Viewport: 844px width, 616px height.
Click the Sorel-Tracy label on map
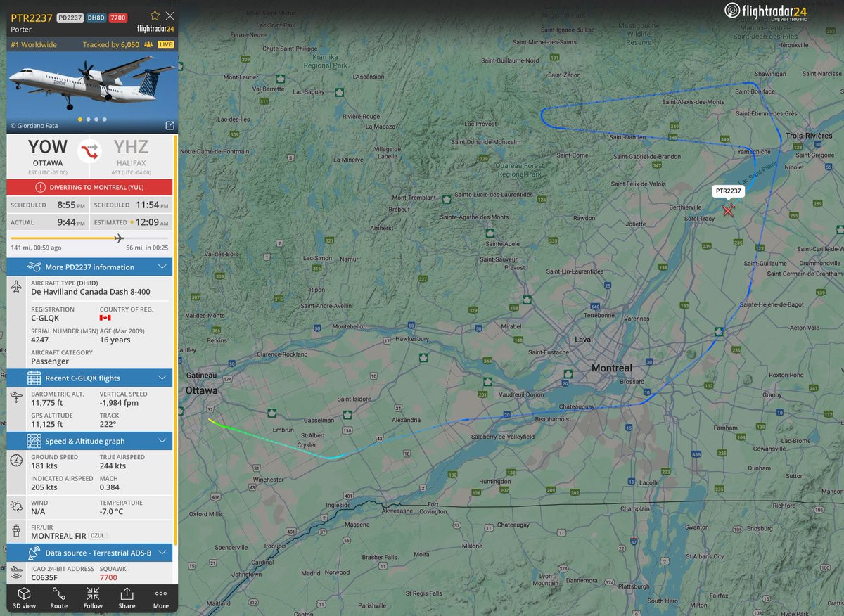(699, 219)
